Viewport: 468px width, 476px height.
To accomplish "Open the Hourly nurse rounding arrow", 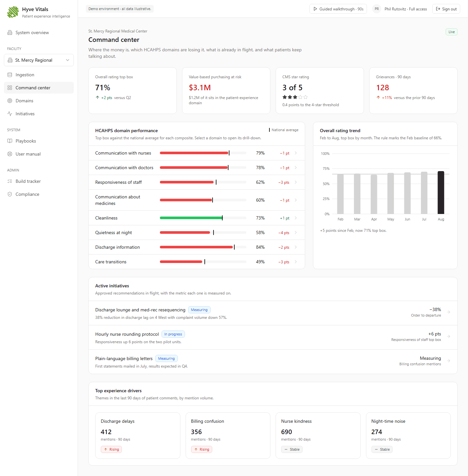I will click(448, 336).
